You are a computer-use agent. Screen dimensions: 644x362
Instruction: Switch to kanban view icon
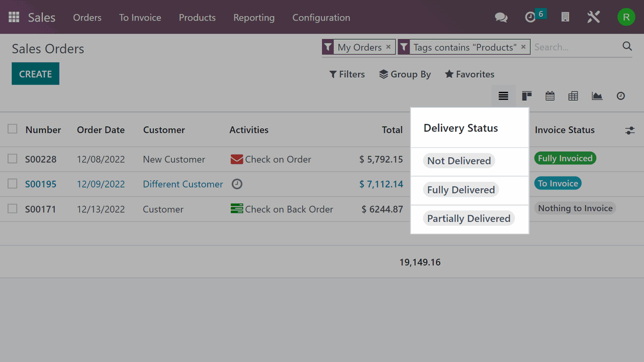click(527, 96)
